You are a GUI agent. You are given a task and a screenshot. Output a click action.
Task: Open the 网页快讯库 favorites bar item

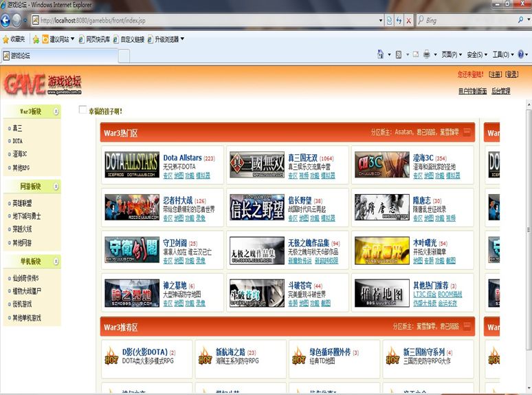pyautogui.click(x=94, y=39)
